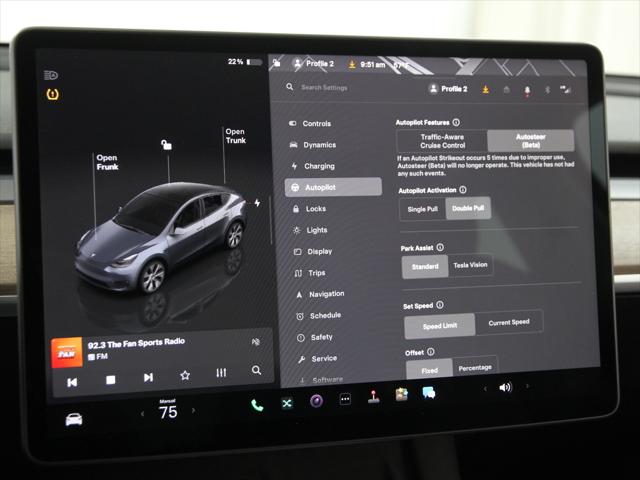Open the Display settings menu
This screenshot has height=480, width=640.
click(x=313, y=251)
